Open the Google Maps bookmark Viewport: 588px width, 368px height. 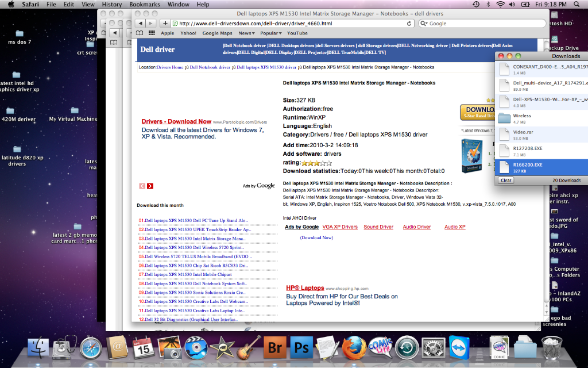click(217, 33)
